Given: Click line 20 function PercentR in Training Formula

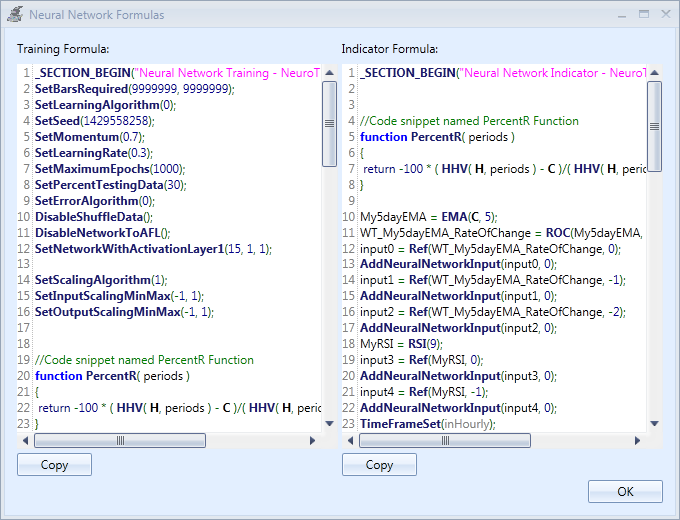Looking at the screenshot, I should pyautogui.click(x=112, y=376).
